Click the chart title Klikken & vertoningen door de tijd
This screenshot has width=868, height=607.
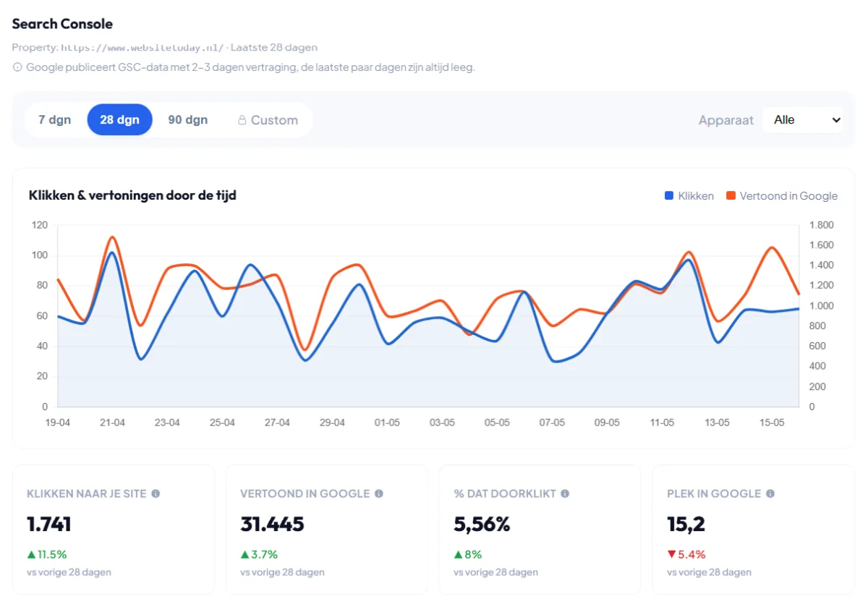pos(132,195)
